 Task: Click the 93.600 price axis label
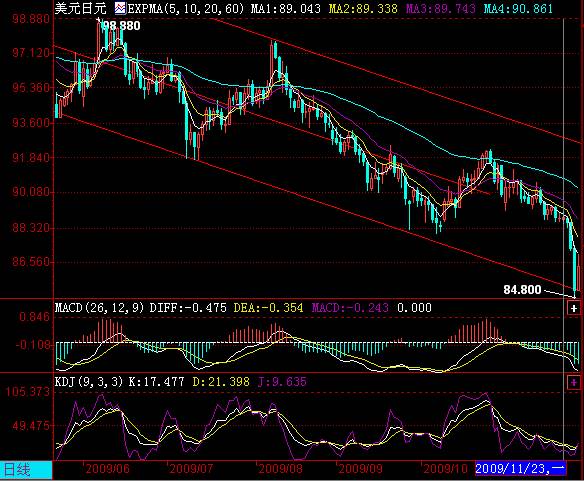31,123
